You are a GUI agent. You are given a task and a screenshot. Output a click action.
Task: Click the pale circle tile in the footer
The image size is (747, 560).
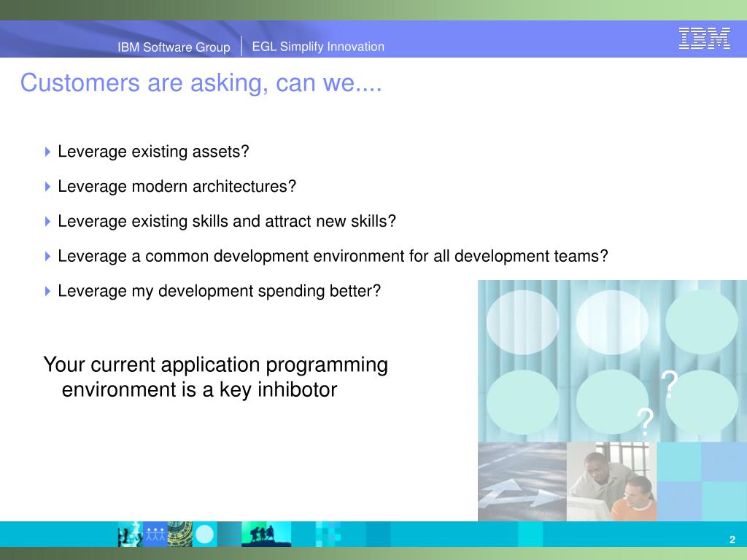pyautogui.click(x=204, y=534)
